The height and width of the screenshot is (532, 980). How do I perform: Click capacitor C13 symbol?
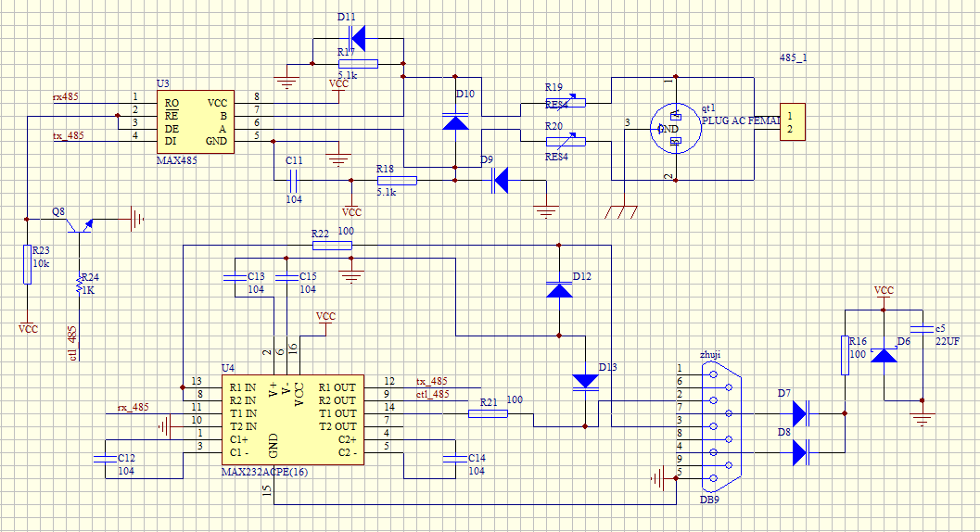[235, 277]
